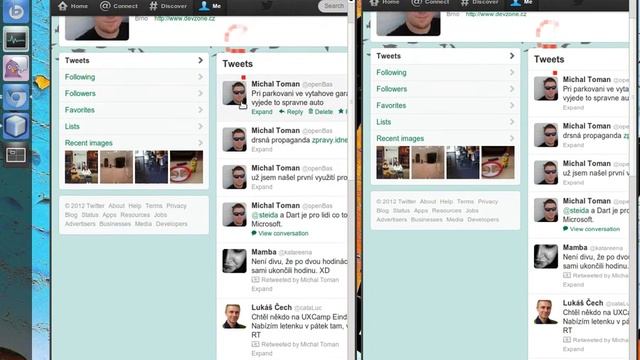Open Jobs footer link in right window
The image size is (640, 360).
[472, 211]
